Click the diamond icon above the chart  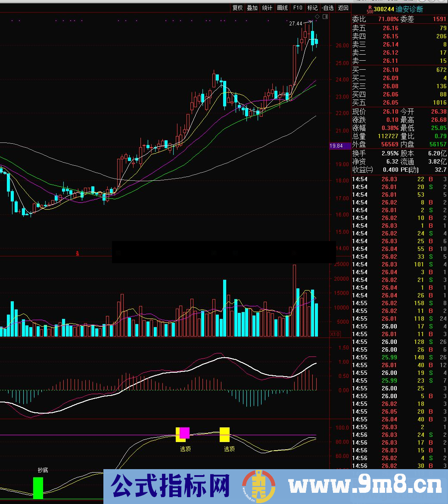317,17
